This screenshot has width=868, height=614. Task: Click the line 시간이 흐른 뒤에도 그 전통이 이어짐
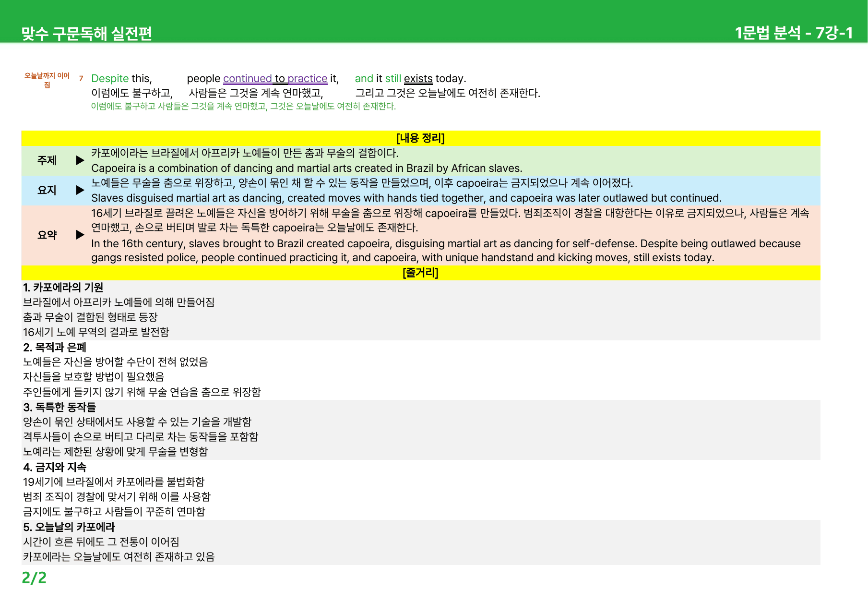[x=101, y=542]
